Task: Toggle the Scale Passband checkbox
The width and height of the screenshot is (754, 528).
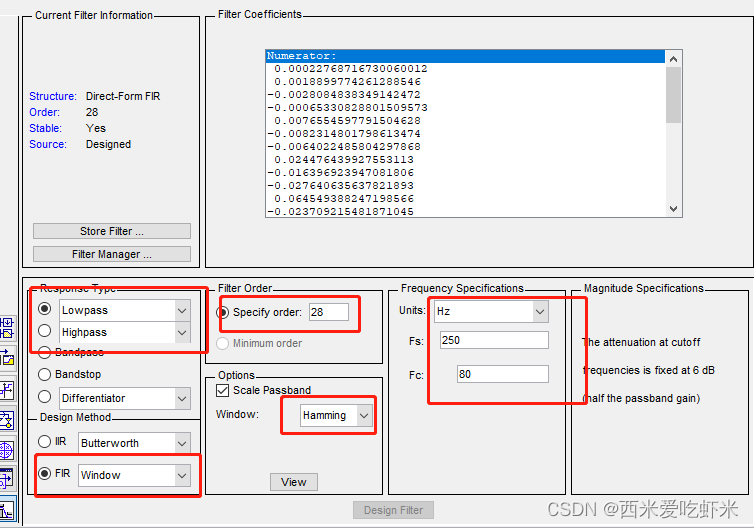Action: (222, 390)
